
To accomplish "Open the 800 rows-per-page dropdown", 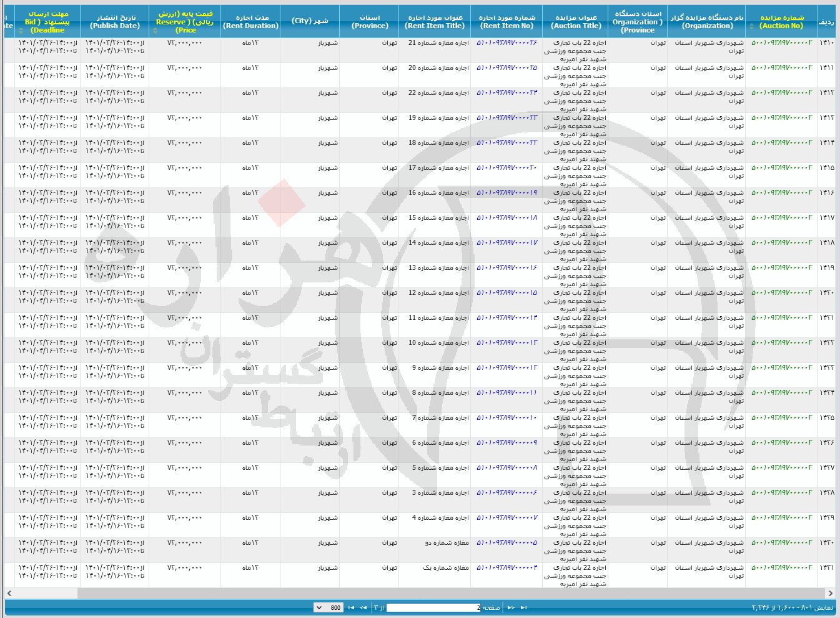I will [328, 607].
